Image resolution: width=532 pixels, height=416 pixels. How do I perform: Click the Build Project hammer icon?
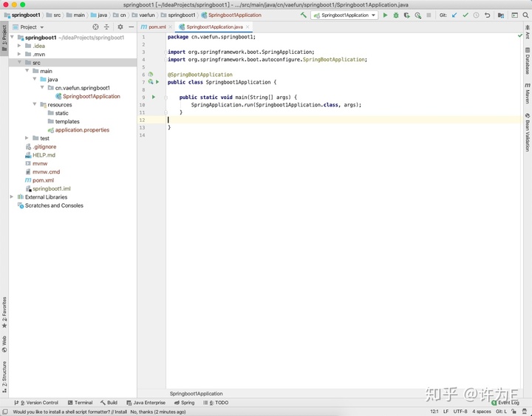tap(304, 15)
